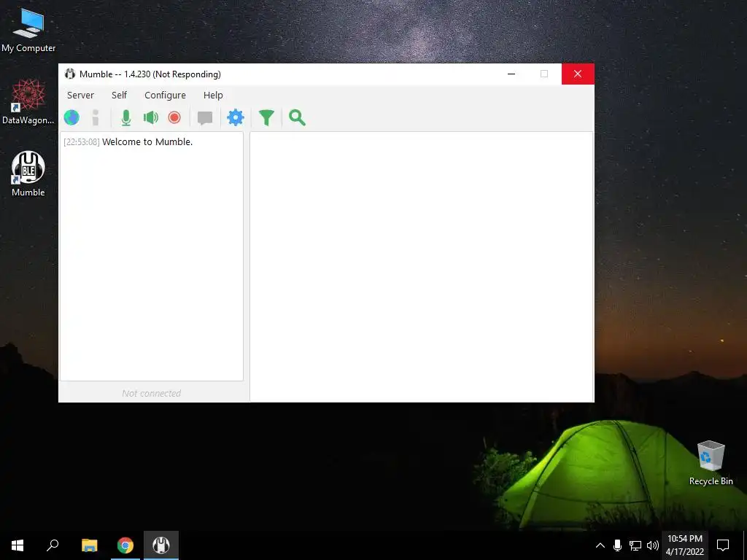Click the volume speaker tray icon
Image resolution: width=747 pixels, height=560 pixels.
tap(653, 545)
